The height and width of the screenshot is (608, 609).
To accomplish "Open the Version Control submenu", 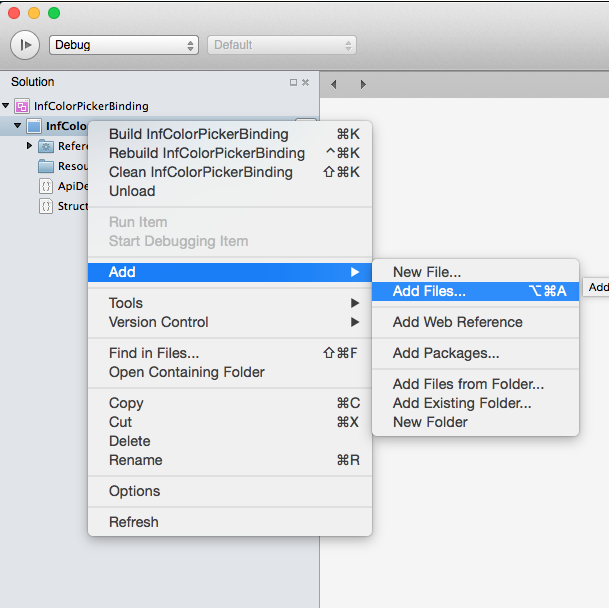I will click(230, 322).
